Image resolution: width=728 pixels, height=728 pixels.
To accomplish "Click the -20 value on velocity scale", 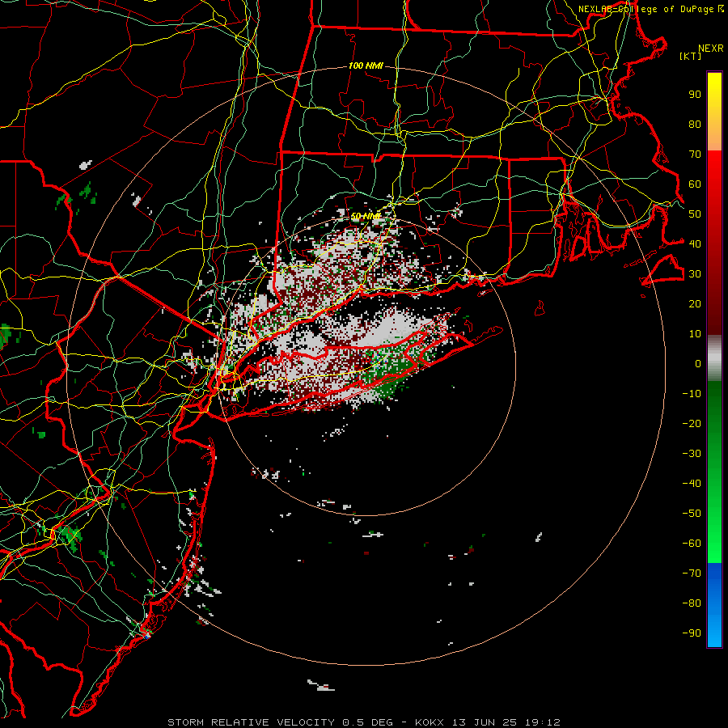I will (x=692, y=423).
